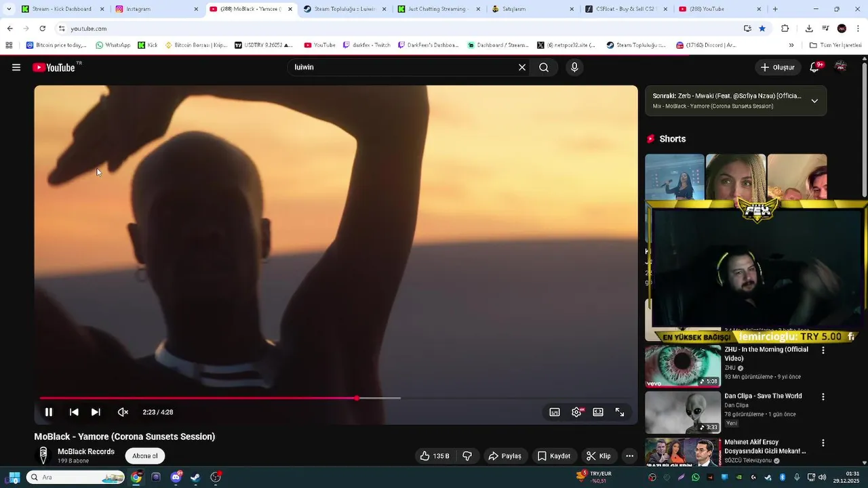Subscribe with Abone ol button
This screenshot has width=868, height=488.
[145, 456]
